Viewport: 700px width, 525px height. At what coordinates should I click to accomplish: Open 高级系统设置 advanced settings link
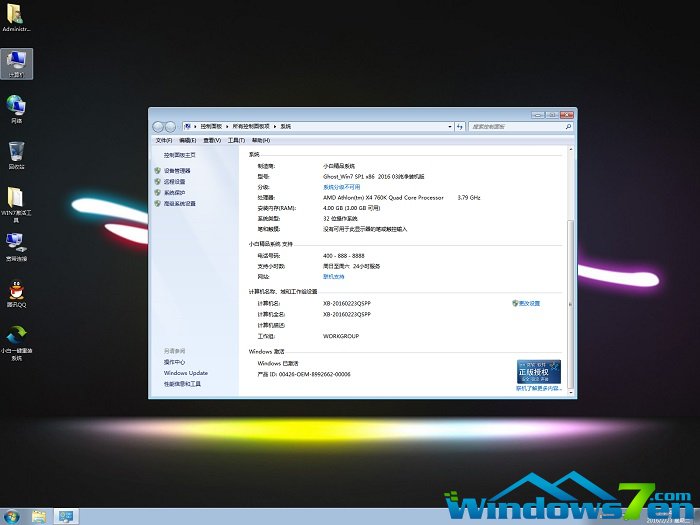(179, 204)
